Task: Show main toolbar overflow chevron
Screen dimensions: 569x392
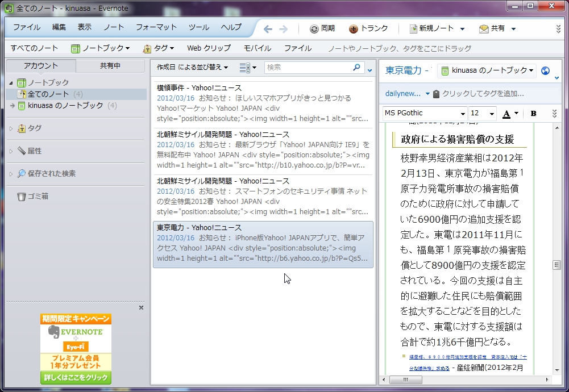Action: point(558,29)
